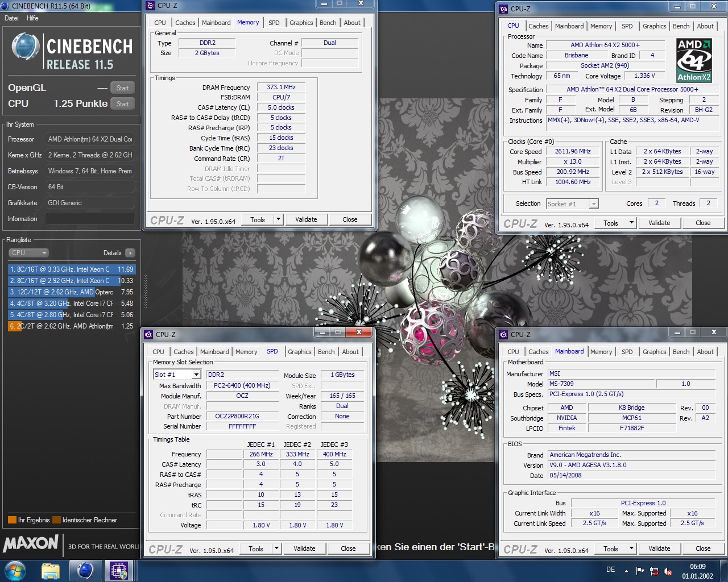Click the Core Speed value '2611.96 MHz'
This screenshot has height=582, width=728.
[573, 151]
